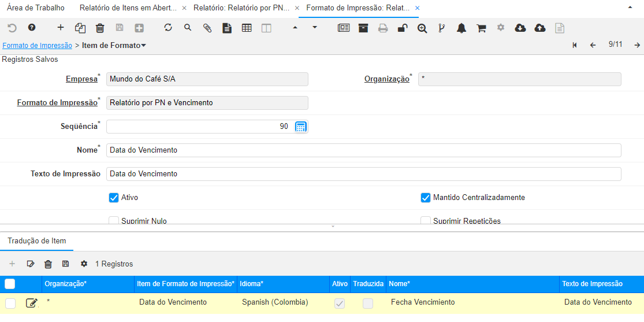Image resolution: width=644 pixels, height=322 pixels.
Task: Click the Organização field label link
Action: [x=387, y=79]
